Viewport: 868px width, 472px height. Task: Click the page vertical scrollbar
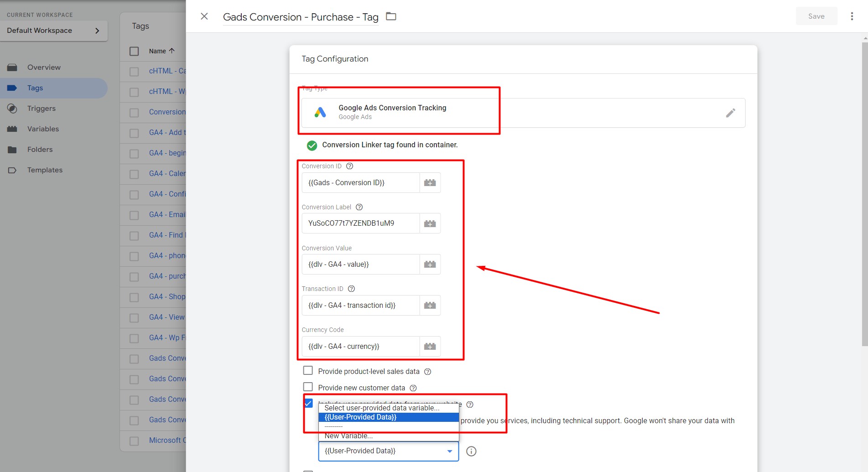(x=865, y=194)
